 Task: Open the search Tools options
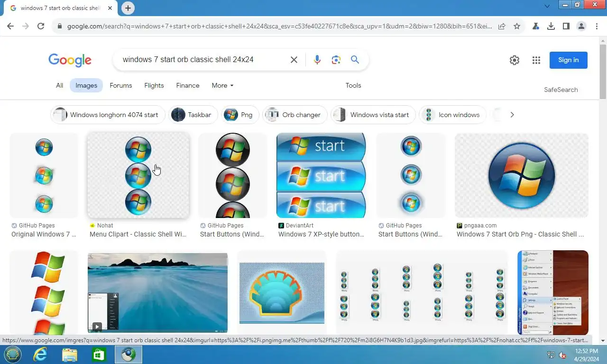click(x=353, y=85)
